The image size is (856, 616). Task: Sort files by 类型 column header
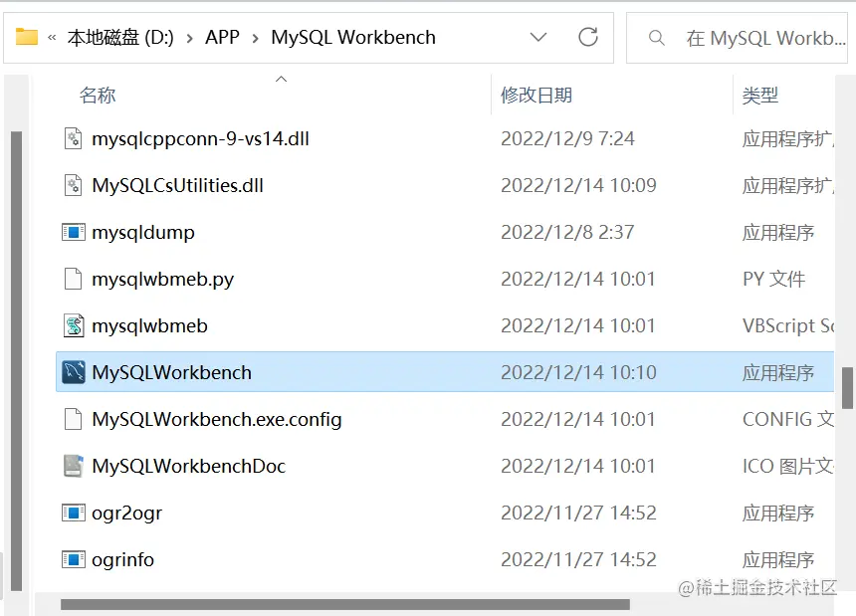point(759,96)
